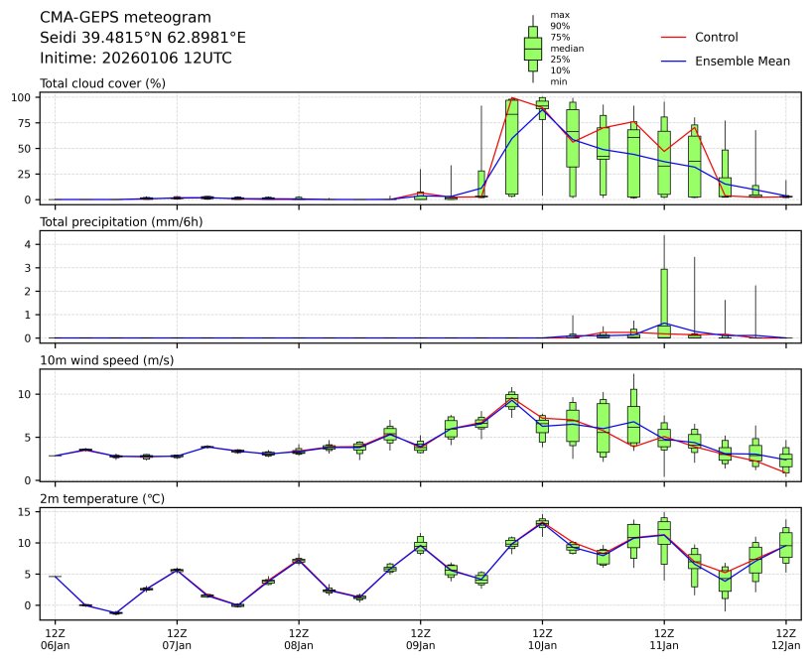Viewport: 812px width, 662px height.
Task: Click the 12Z 06Jan time axis label
Action: [55, 638]
